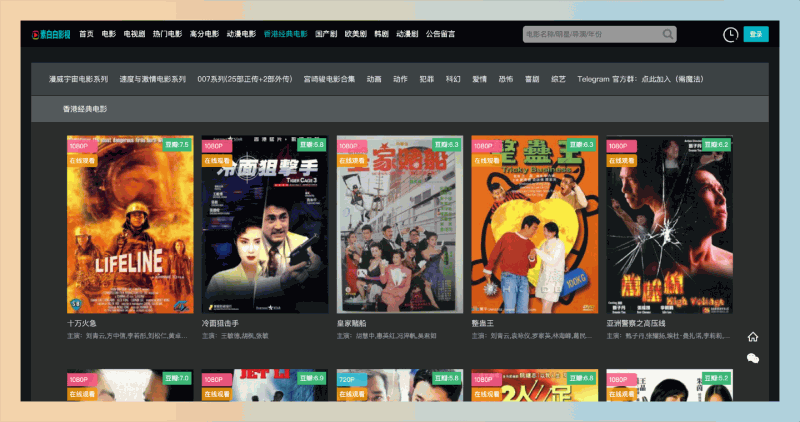This screenshot has height=422, width=800.
Task: Click the site logo in the header
Action: point(51,34)
